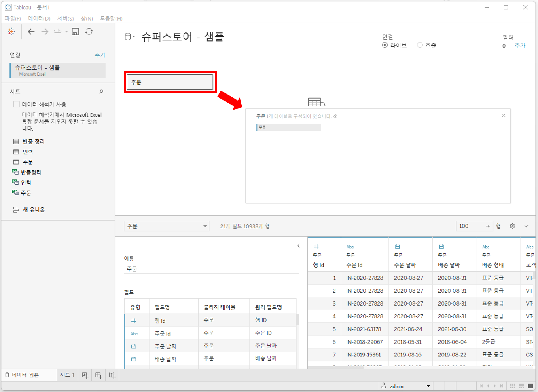This screenshot has width=538, height=392.
Task: Open the dropdown arrow beside the database icon
Action: point(134,37)
